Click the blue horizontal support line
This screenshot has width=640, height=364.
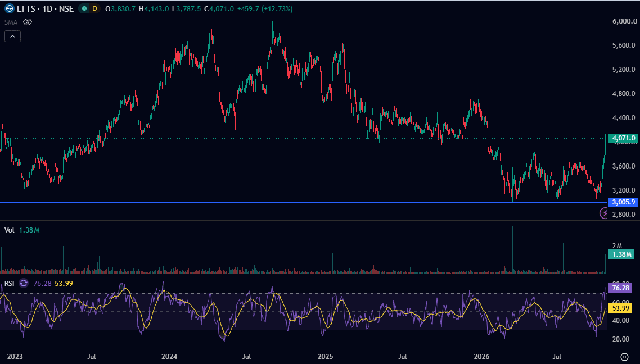tap(304, 202)
